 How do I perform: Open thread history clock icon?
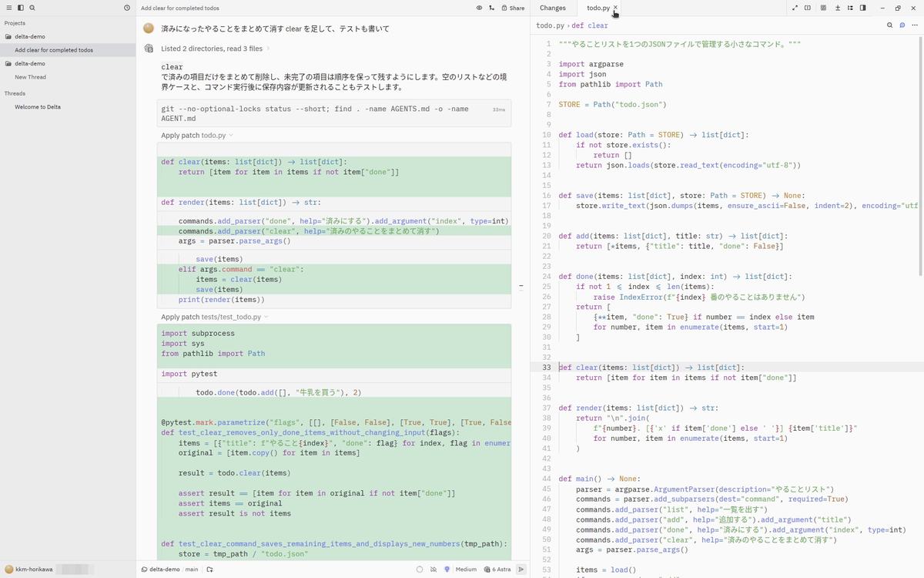pos(127,8)
